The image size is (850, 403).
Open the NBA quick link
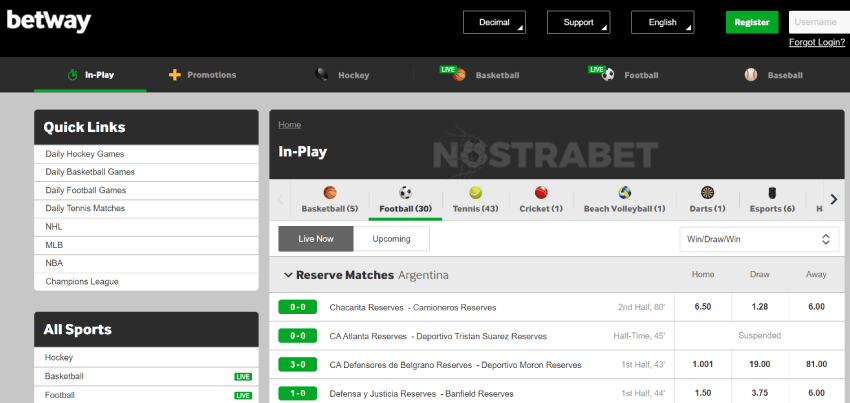point(146,263)
